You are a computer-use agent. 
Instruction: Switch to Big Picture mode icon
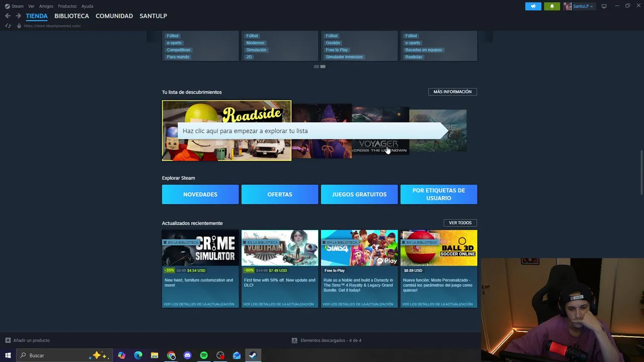click(x=604, y=6)
